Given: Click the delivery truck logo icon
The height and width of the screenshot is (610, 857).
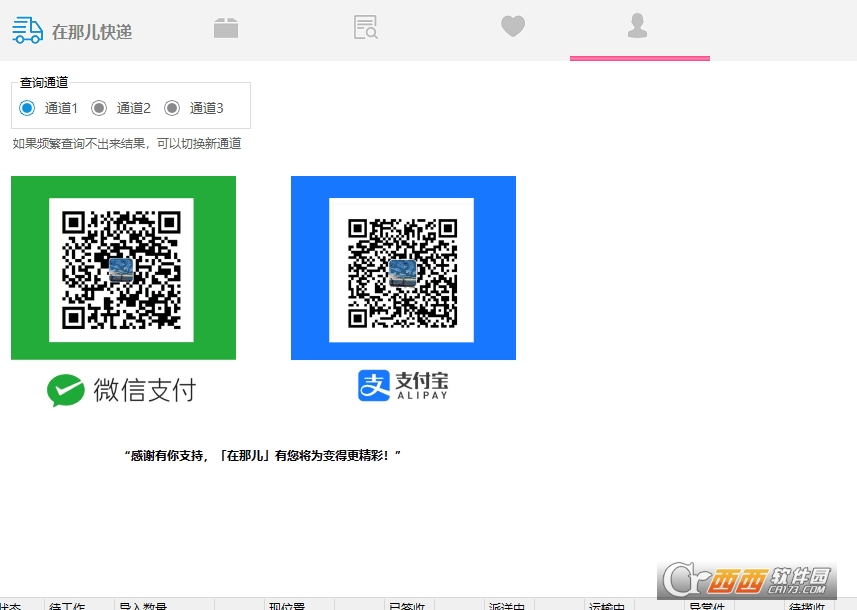Looking at the screenshot, I should (27, 30).
